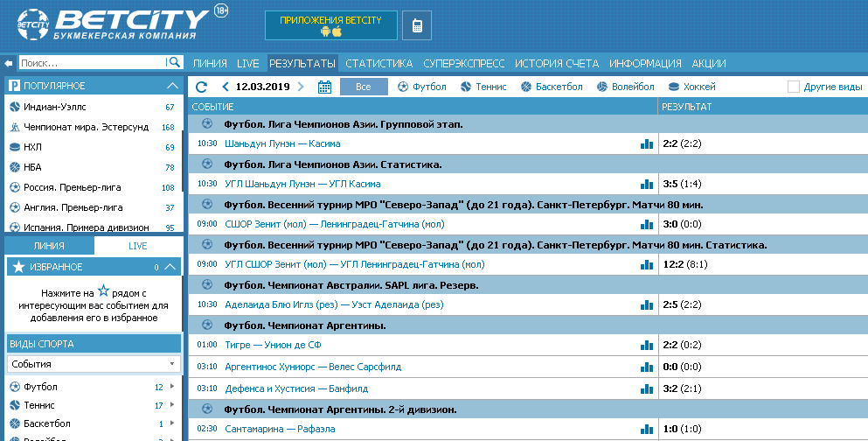Open the События dropdown
This screenshot has height=441, width=868.
tap(94, 364)
